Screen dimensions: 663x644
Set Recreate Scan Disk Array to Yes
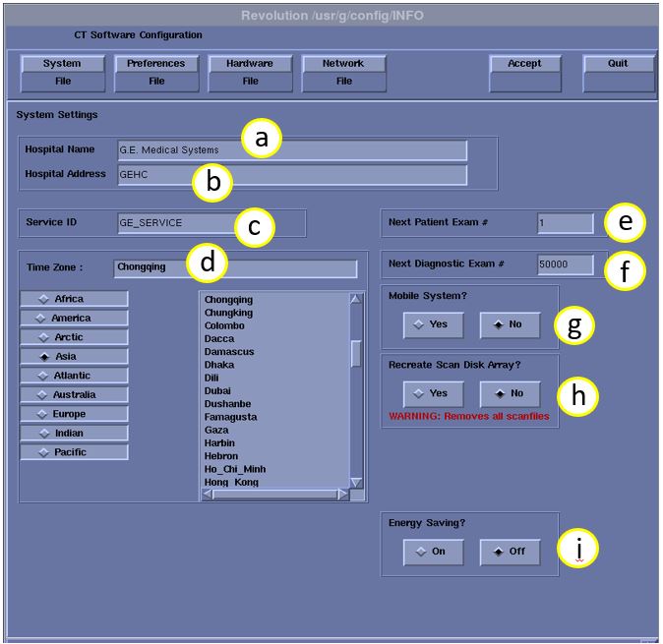tap(433, 393)
